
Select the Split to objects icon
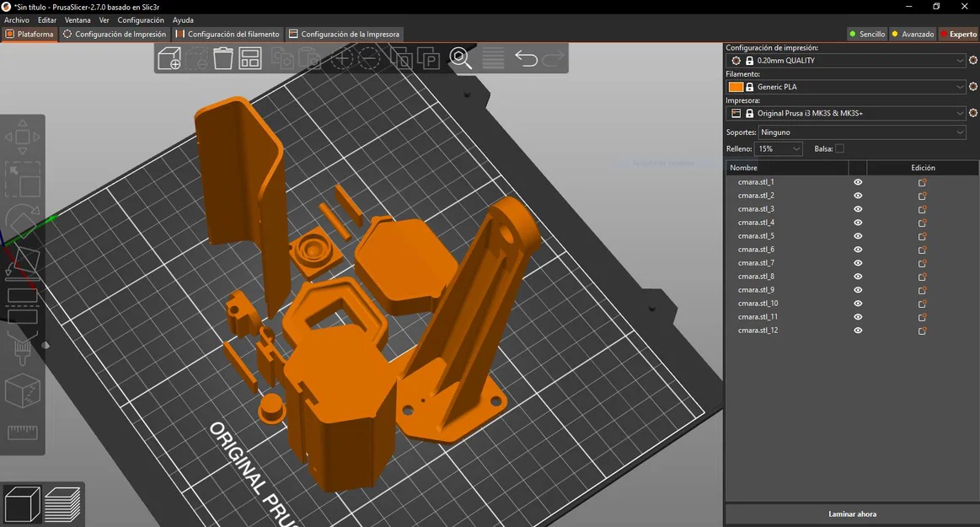401,59
